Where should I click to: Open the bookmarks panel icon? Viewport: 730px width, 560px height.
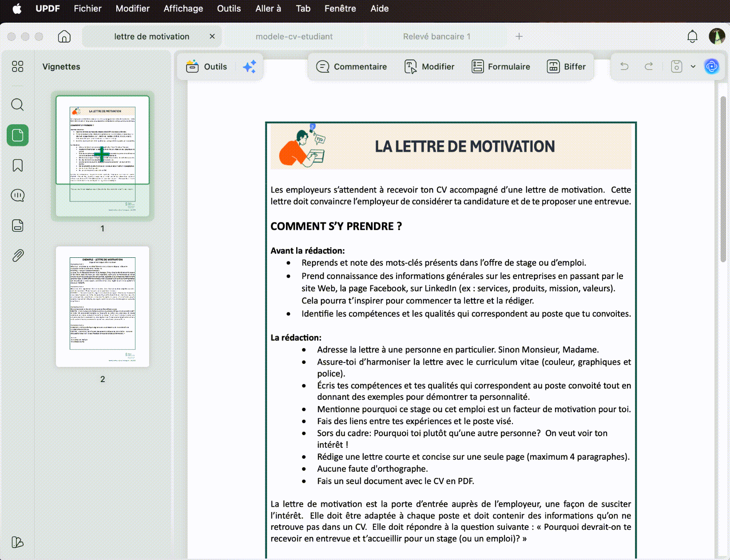point(18,166)
